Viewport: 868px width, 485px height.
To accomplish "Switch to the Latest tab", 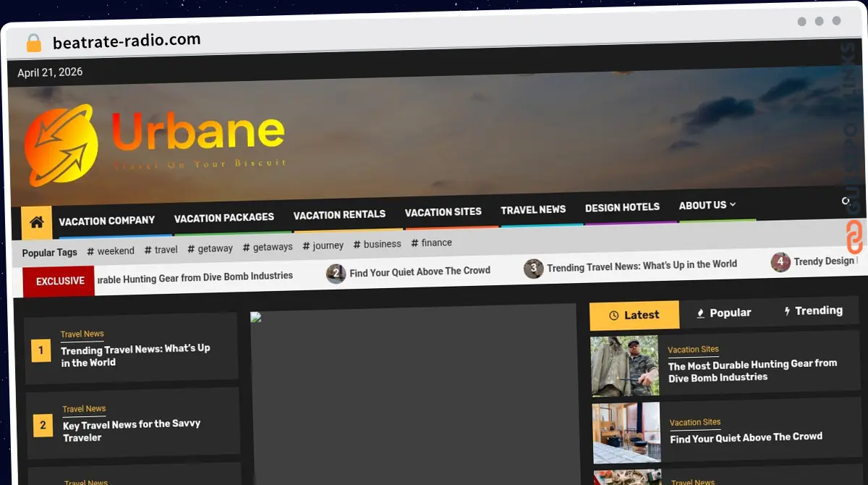I will [634, 315].
